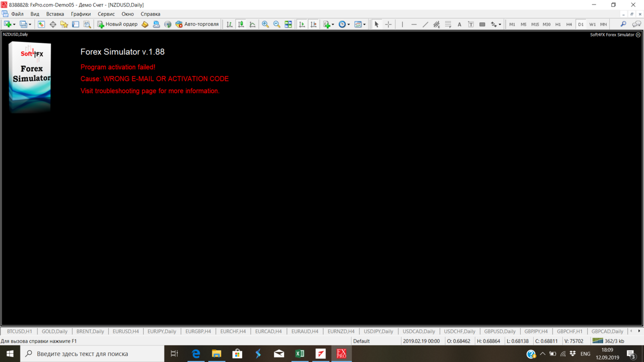Zoom out the chart
644x362 pixels.
click(277, 24)
